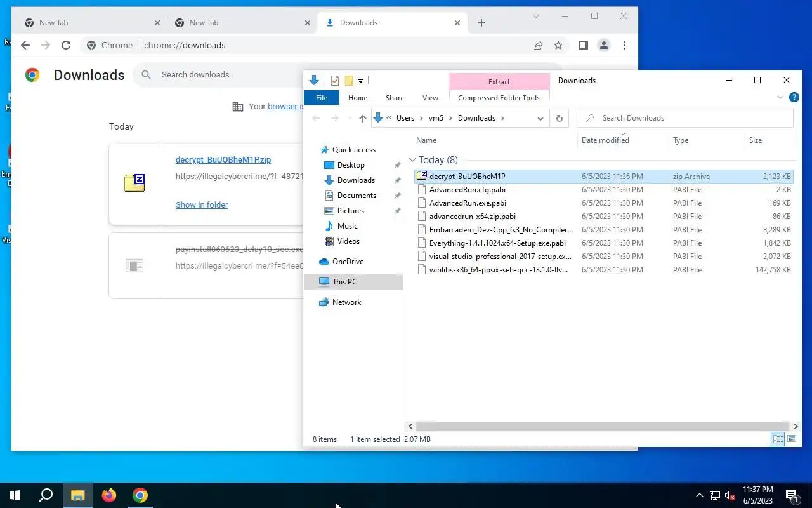The height and width of the screenshot is (508, 812).
Task: Select the Embarcadero_Dev-Cpp file row
Action: click(603, 230)
